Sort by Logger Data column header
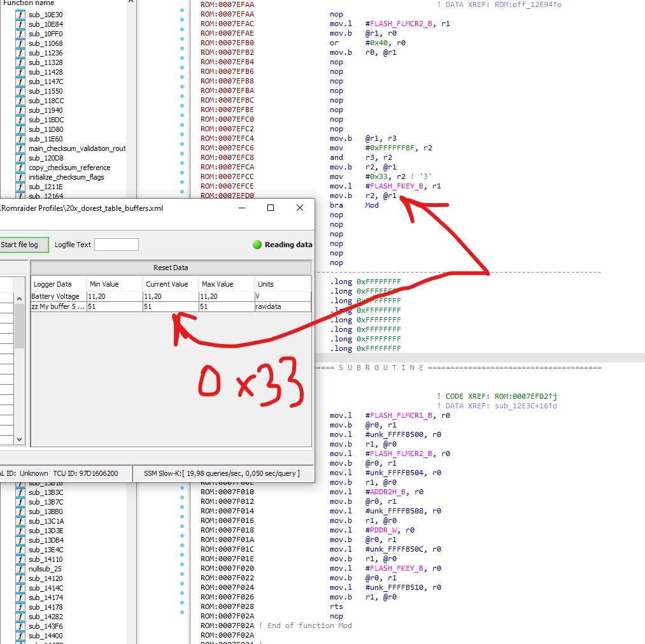The width and height of the screenshot is (645, 644). point(59,284)
